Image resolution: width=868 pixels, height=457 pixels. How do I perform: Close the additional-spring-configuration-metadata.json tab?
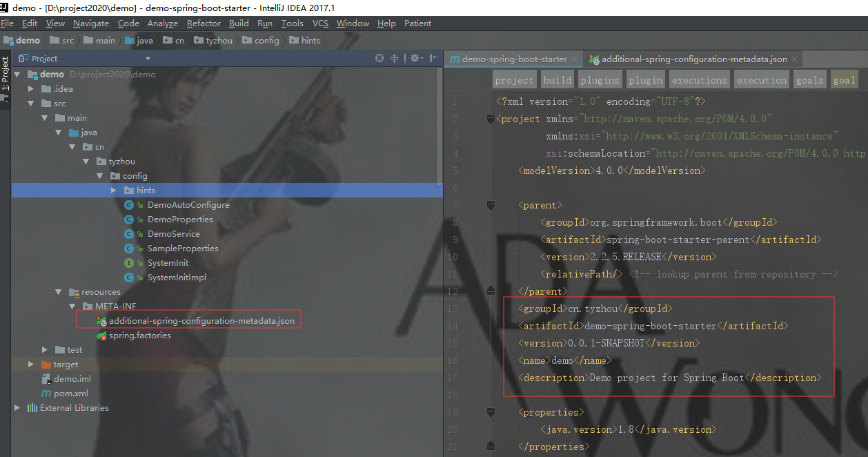(x=795, y=59)
